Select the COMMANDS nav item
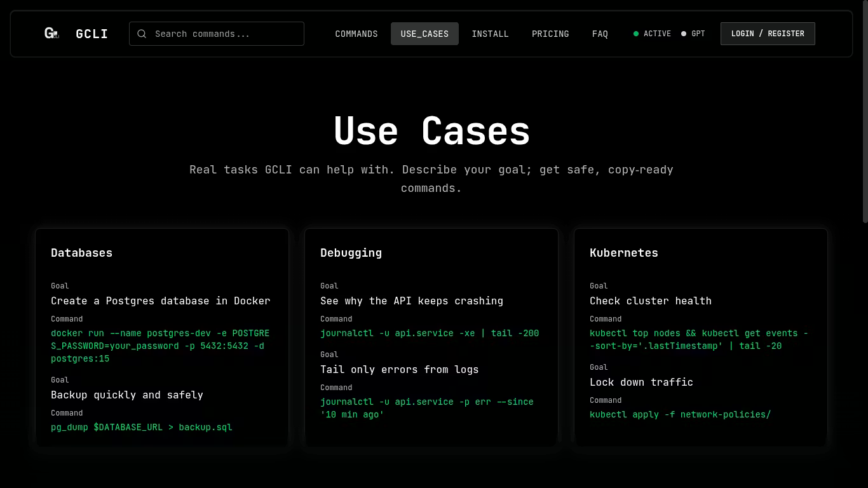The height and width of the screenshot is (488, 868). [x=356, y=34]
